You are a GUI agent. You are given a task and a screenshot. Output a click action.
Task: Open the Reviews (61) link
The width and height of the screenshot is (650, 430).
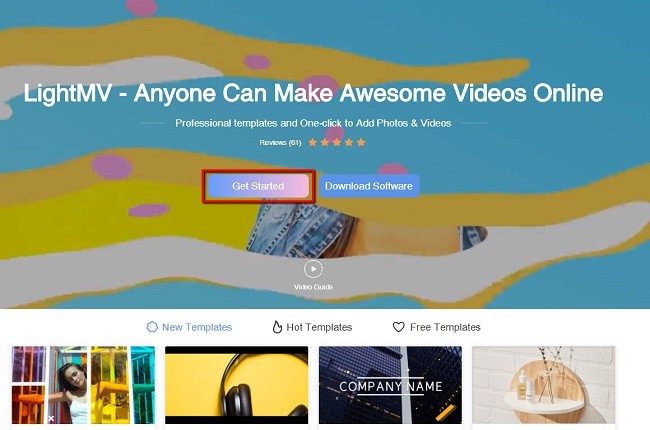pyautogui.click(x=280, y=143)
